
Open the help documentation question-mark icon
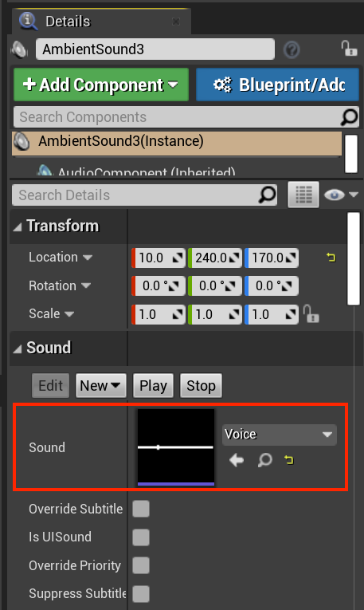coord(292,49)
